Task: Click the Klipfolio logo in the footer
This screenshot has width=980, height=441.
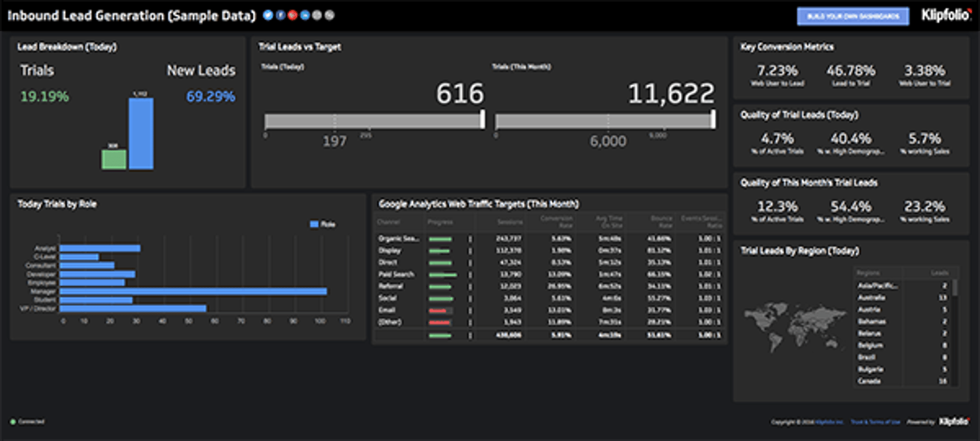Action: [953, 422]
